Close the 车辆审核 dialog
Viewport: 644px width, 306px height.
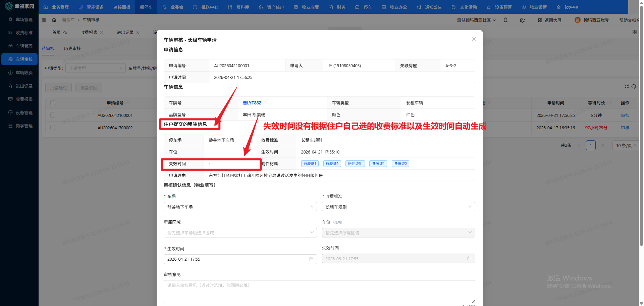click(474, 39)
